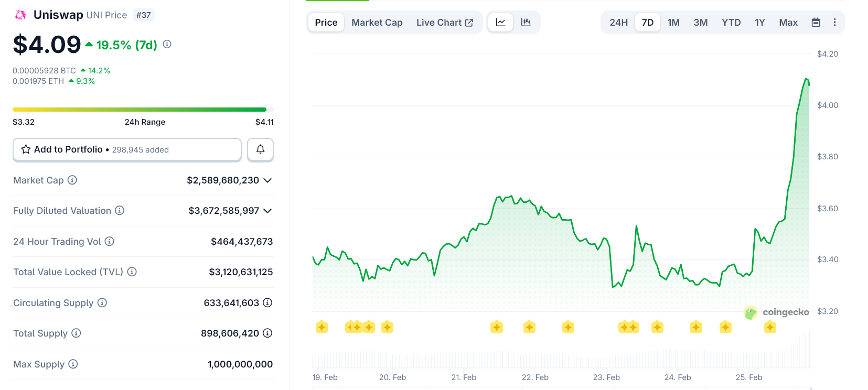Click the 24 Hour Trading Vol info icon
Viewport: 868px width, 390px height.
tap(109, 241)
